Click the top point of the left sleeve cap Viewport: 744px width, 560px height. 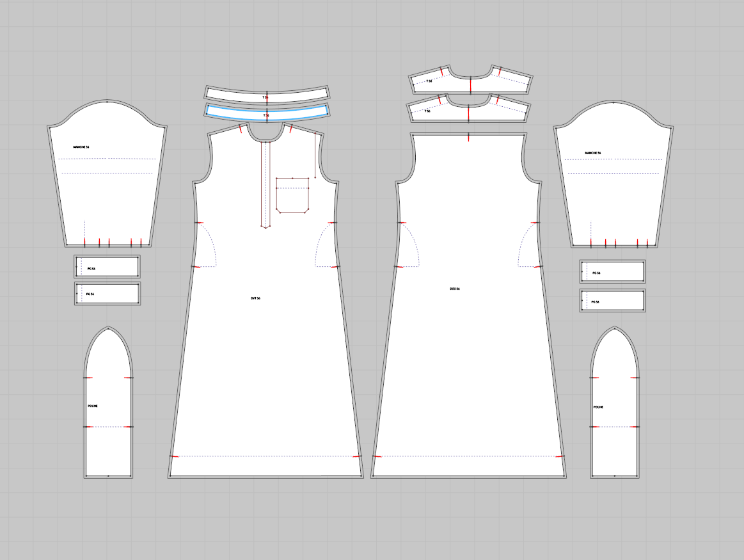coord(107,102)
